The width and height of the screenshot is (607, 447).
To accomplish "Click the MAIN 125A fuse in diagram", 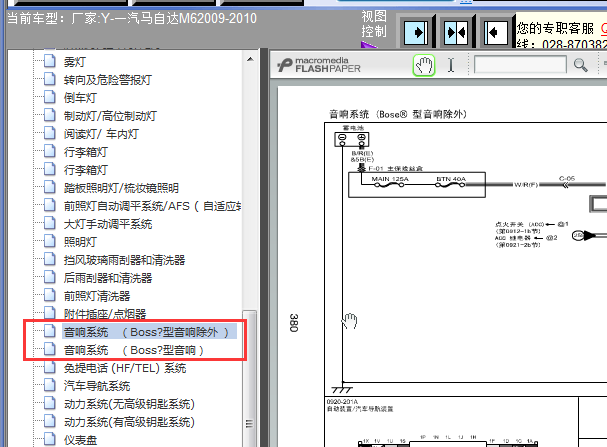I will click(389, 182).
